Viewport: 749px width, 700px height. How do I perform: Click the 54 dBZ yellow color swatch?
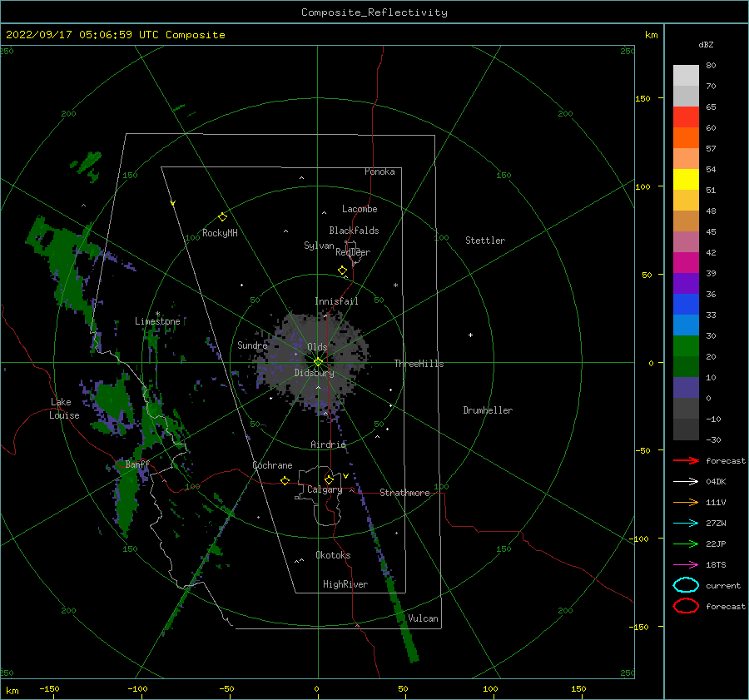(x=686, y=179)
